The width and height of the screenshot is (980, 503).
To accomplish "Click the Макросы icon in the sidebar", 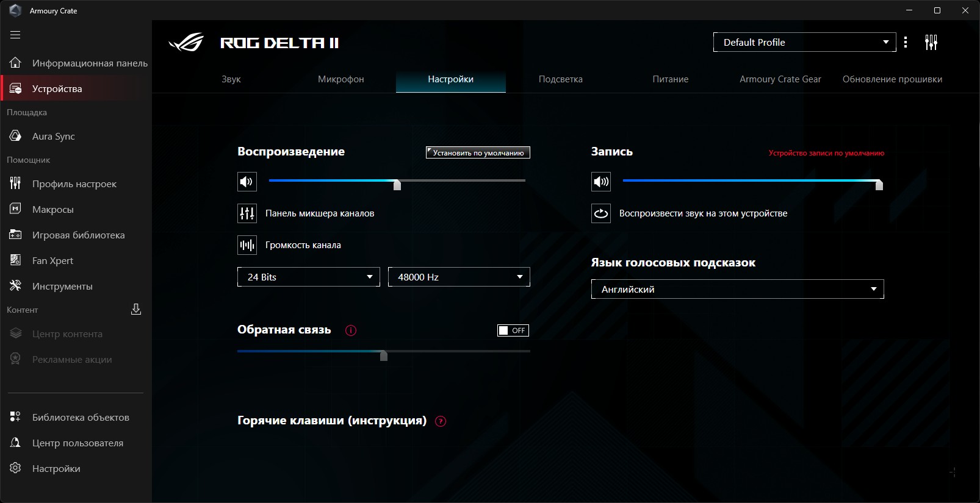I will (15, 209).
